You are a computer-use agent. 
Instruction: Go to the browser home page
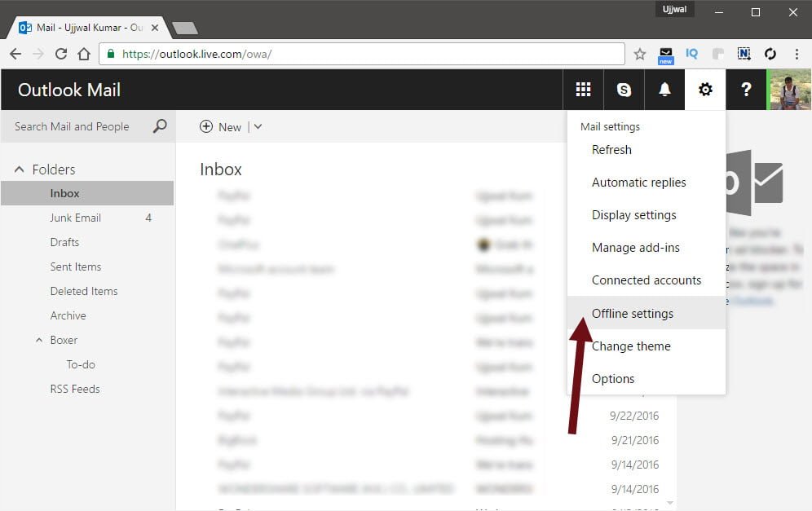(84, 54)
